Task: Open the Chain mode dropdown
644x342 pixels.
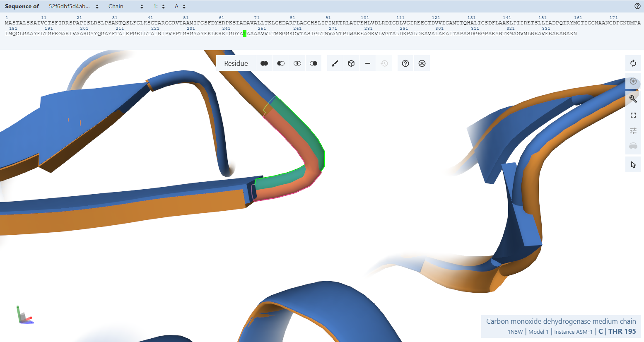Action: (x=126, y=6)
